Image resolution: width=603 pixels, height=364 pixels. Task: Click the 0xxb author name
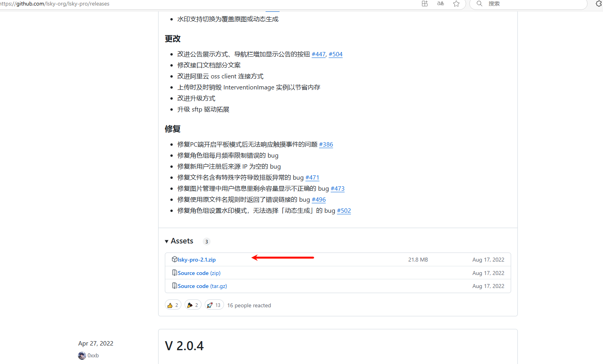point(93,355)
